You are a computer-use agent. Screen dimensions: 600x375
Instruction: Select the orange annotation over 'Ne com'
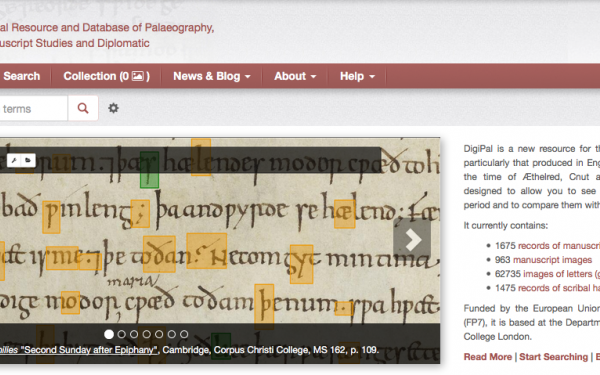pos(207,251)
